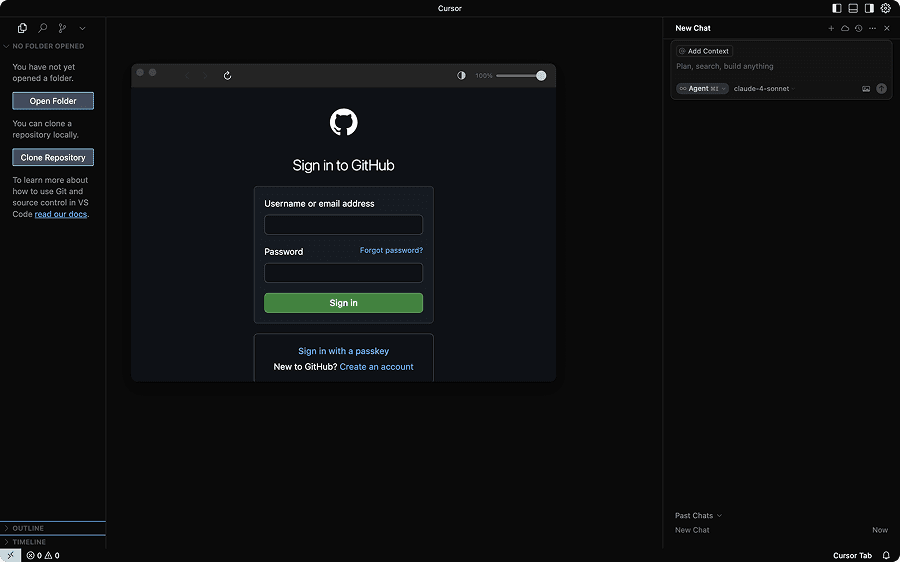
Task: Open chat more options ellipsis
Action: tap(872, 28)
